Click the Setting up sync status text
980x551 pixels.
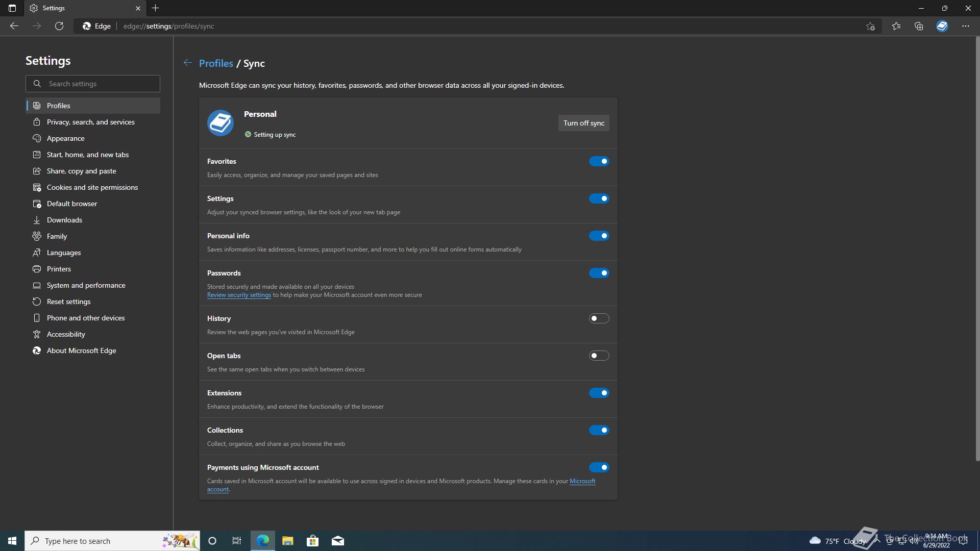(275, 135)
